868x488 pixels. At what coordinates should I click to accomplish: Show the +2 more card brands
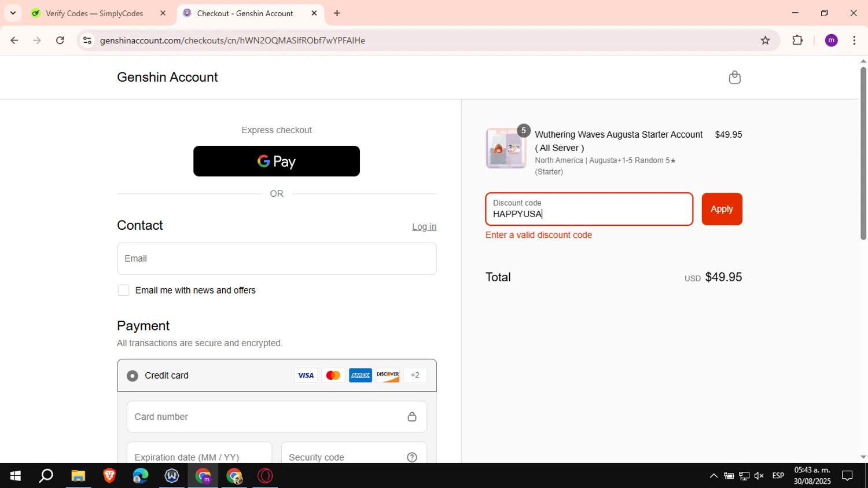pyautogui.click(x=415, y=375)
